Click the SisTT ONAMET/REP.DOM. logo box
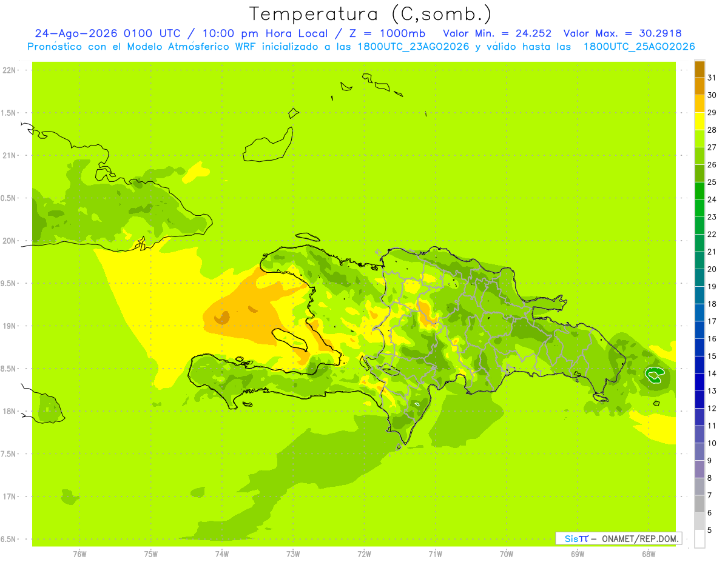728x562 pixels. 618,538
